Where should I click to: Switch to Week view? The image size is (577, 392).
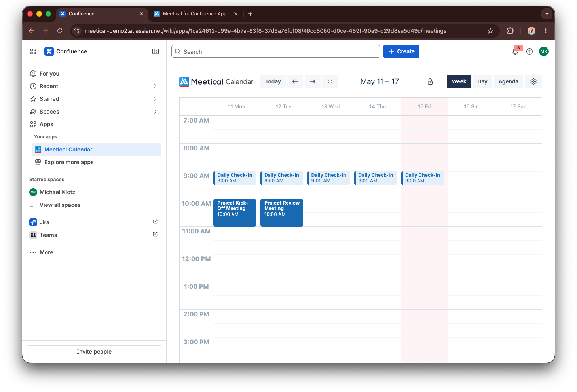459,81
